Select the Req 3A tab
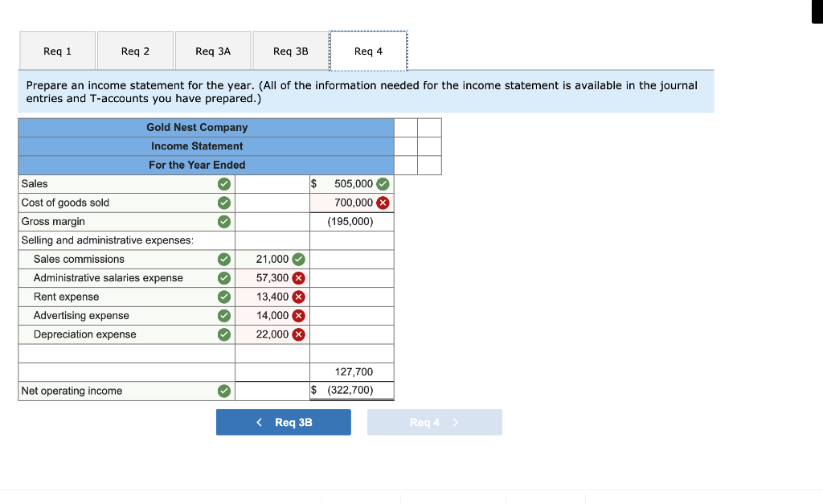The image size is (823, 504). (x=213, y=50)
